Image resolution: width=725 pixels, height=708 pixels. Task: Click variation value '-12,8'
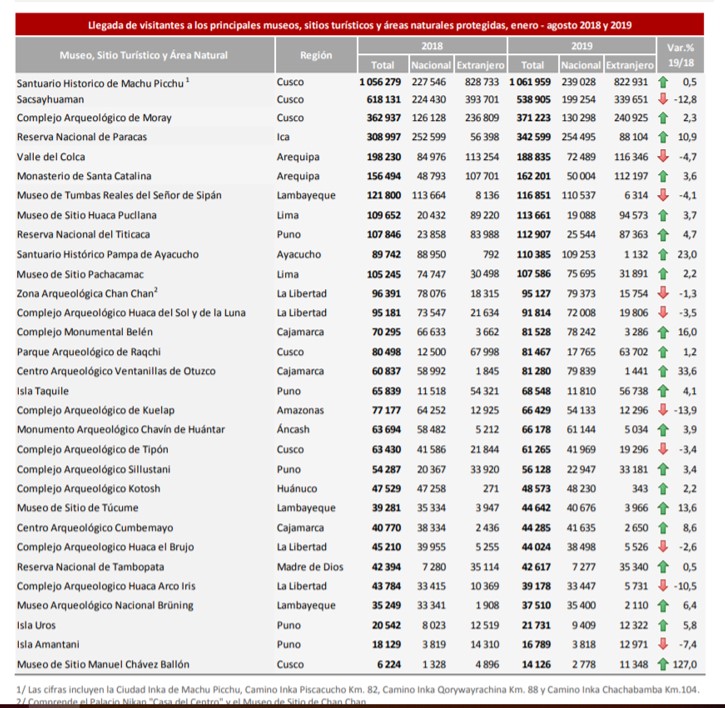point(685,99)
